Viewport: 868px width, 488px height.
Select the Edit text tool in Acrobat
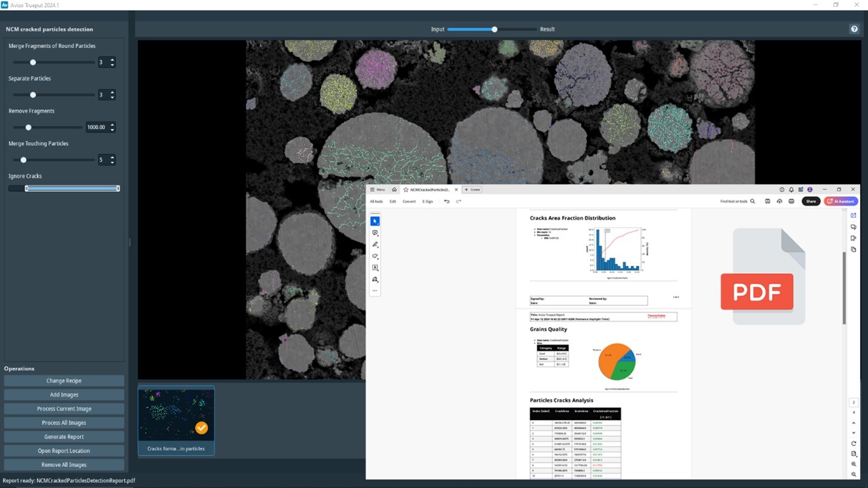click(x=375, y=267)
